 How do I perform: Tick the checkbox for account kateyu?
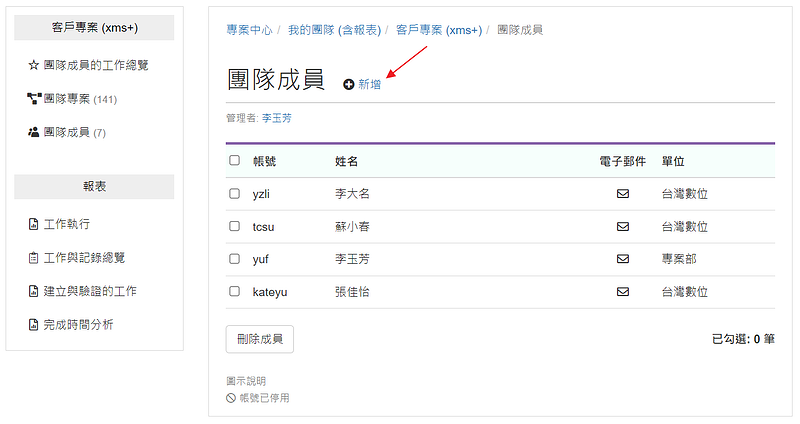pos(235,291)
